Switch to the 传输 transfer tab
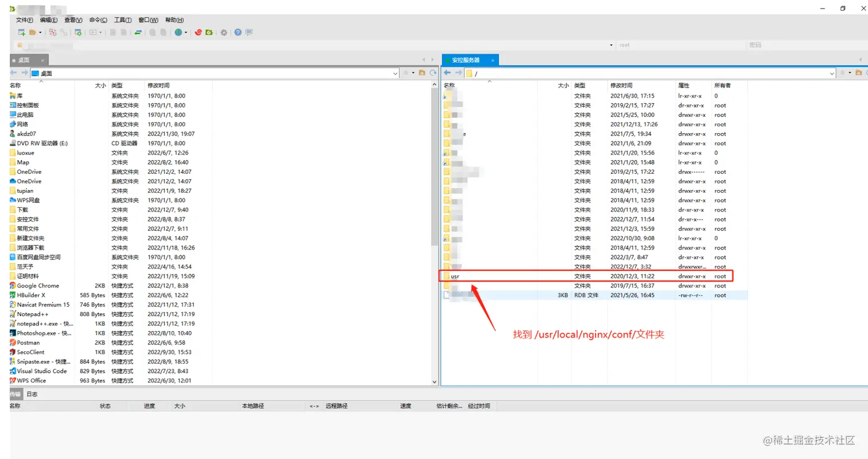 click(16, 394)
